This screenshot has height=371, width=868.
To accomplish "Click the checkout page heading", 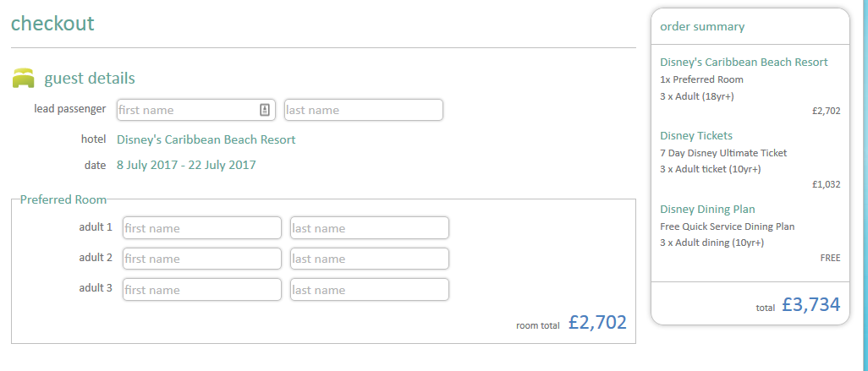I will tap(52, 23).
